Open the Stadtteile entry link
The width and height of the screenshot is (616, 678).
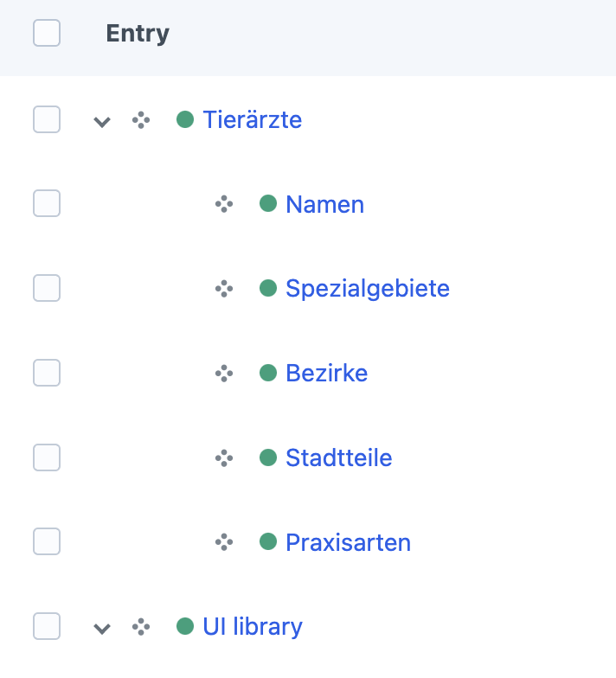coord(339,457)
